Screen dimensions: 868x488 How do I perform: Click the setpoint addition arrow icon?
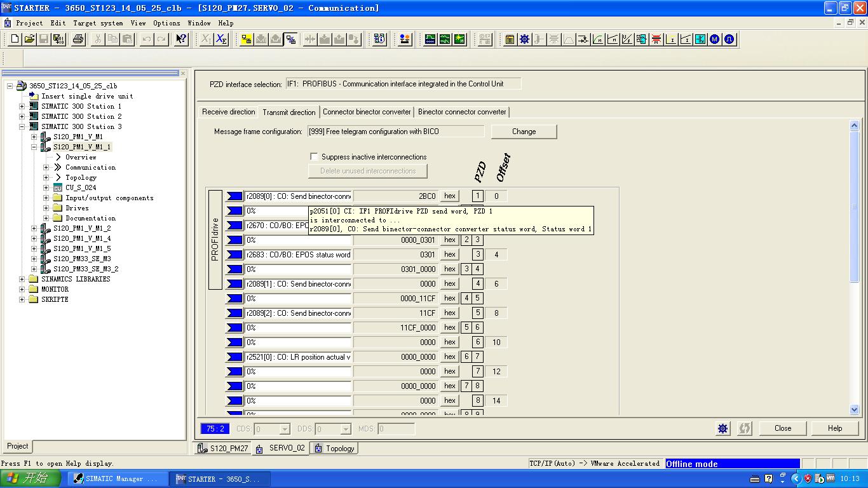583,39
